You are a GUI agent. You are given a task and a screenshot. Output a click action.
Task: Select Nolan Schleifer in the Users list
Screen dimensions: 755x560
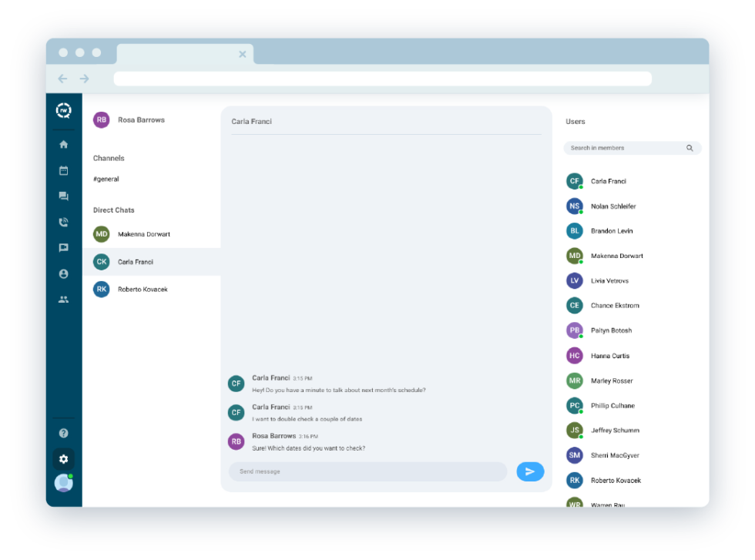614,206
